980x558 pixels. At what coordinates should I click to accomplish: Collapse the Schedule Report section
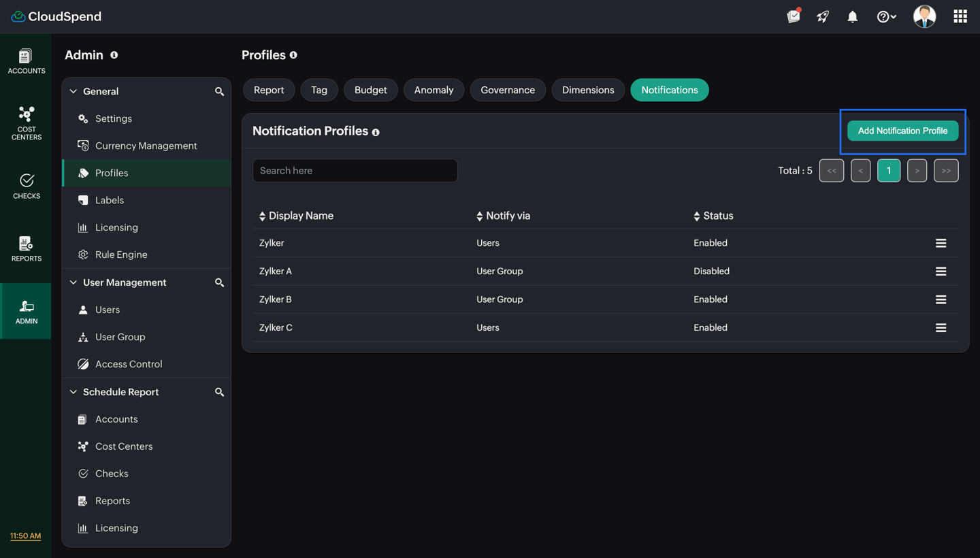pos(73,392)
